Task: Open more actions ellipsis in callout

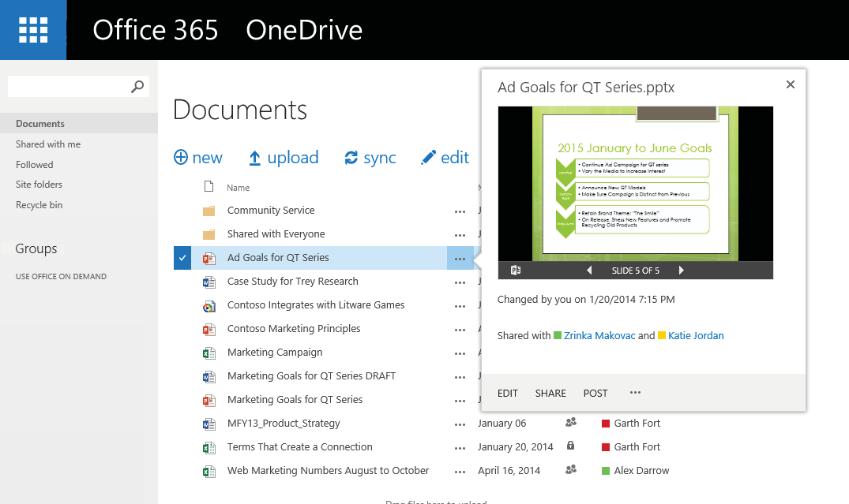Action: click(635, 392)
